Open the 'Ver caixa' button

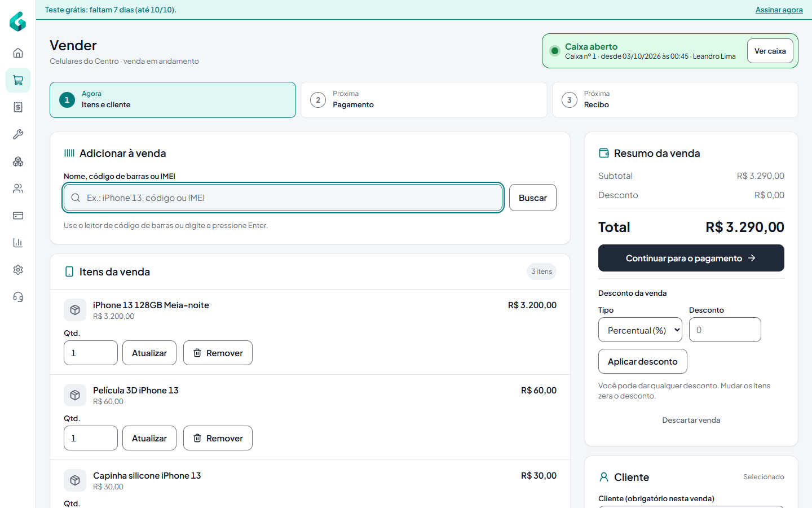pos(770,51)
